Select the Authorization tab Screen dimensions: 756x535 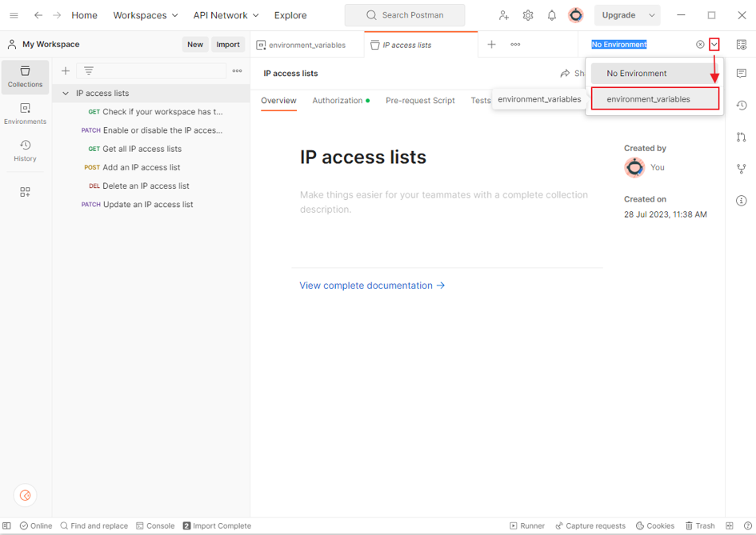(341, 100)
